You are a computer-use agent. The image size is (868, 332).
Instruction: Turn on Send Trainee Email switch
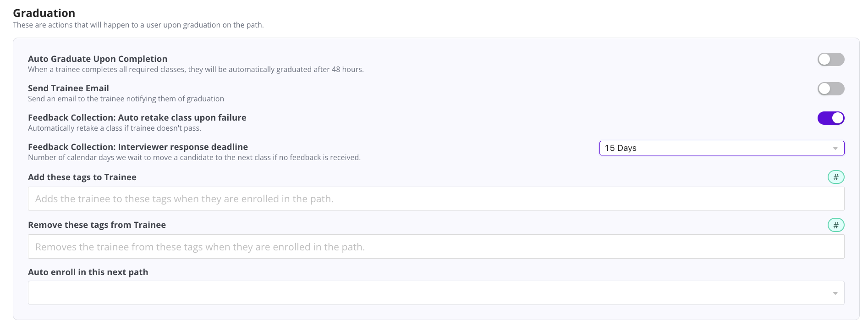tap(830, 89)
